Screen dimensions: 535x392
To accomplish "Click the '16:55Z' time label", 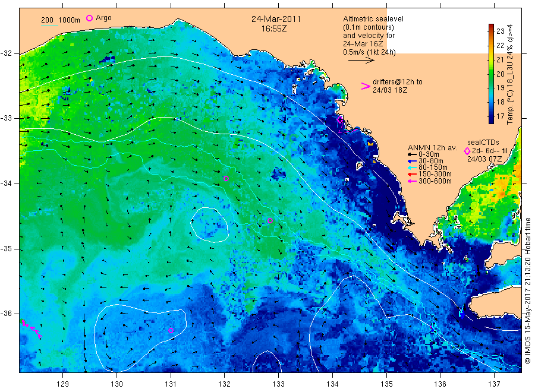I will click(x=274, y=29).
